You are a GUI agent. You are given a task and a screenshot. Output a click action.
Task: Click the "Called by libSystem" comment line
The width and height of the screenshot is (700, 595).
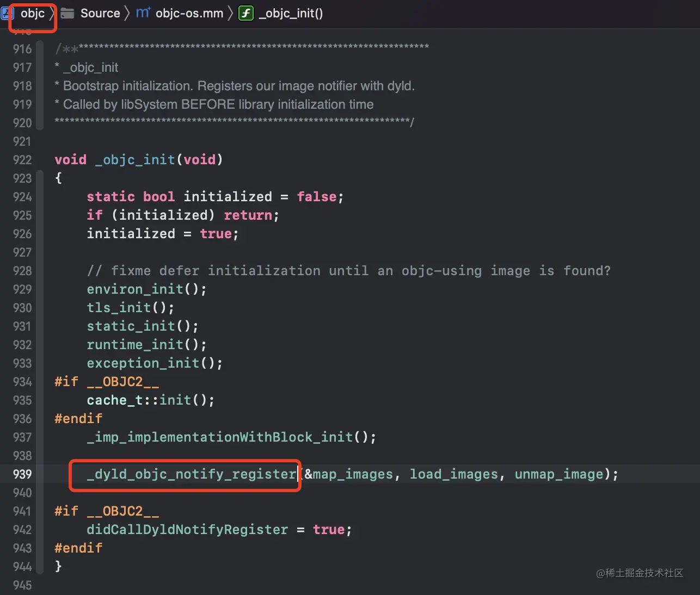coord(214,104)
